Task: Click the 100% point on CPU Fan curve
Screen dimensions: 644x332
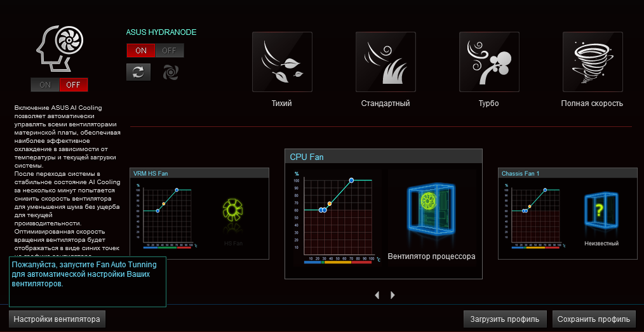Action: point(352,180)
